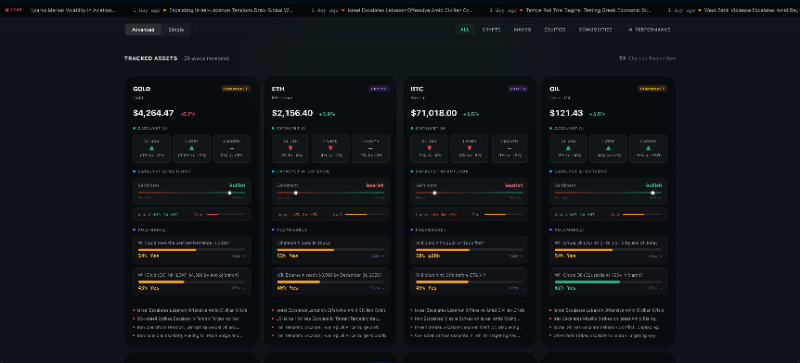Click the GOLD sentiment slider handle
800x363 pixels.
230,192
